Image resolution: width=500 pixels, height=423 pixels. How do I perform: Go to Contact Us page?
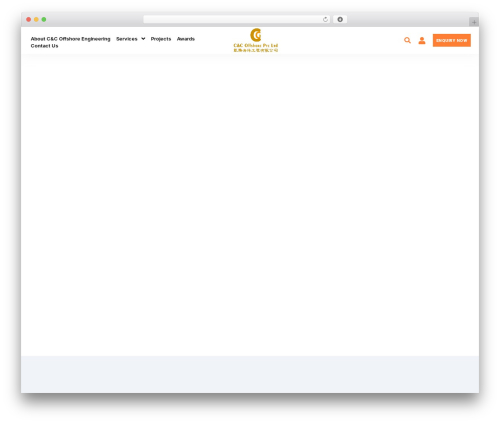pos(44,46)
